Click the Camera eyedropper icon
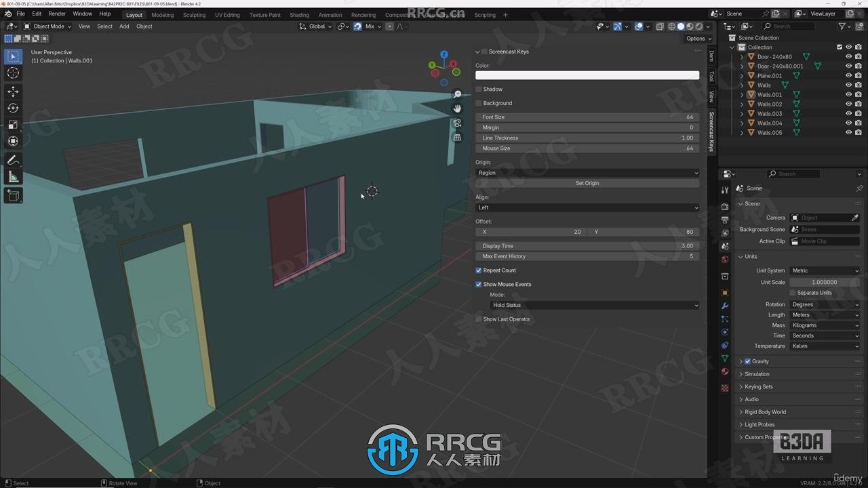Image resolution: width=868 pixels, height=488 pixels. [x=855, y=218]
